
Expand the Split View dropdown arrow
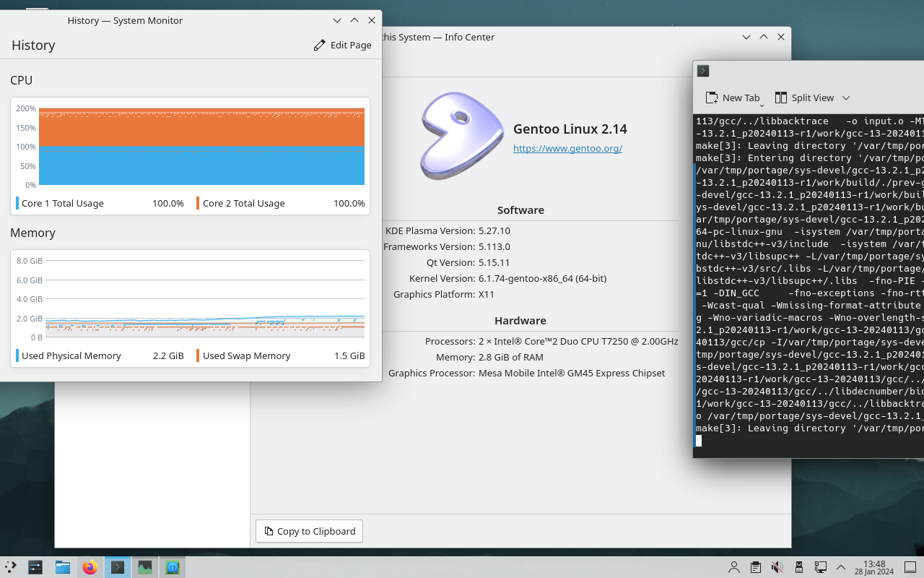point(846,98)
